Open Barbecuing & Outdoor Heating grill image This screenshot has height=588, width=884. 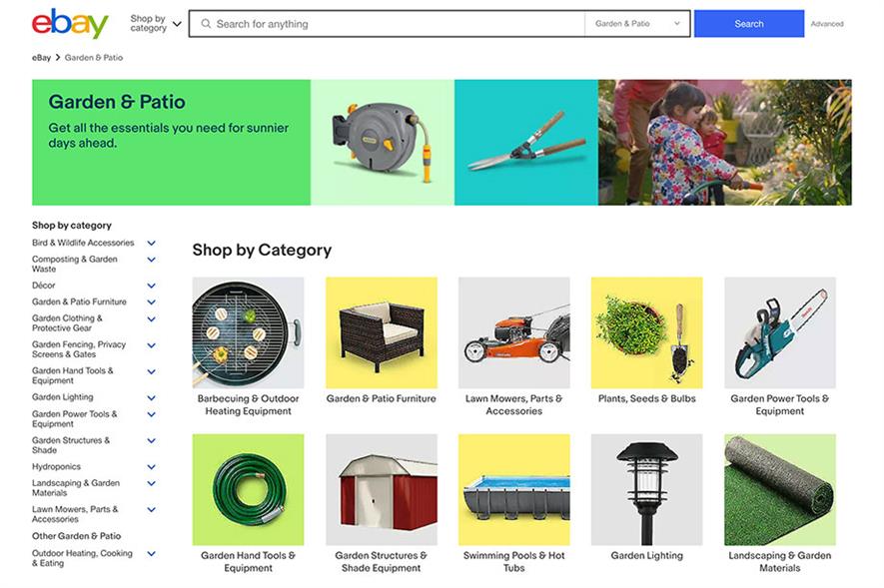coord(248,332)
